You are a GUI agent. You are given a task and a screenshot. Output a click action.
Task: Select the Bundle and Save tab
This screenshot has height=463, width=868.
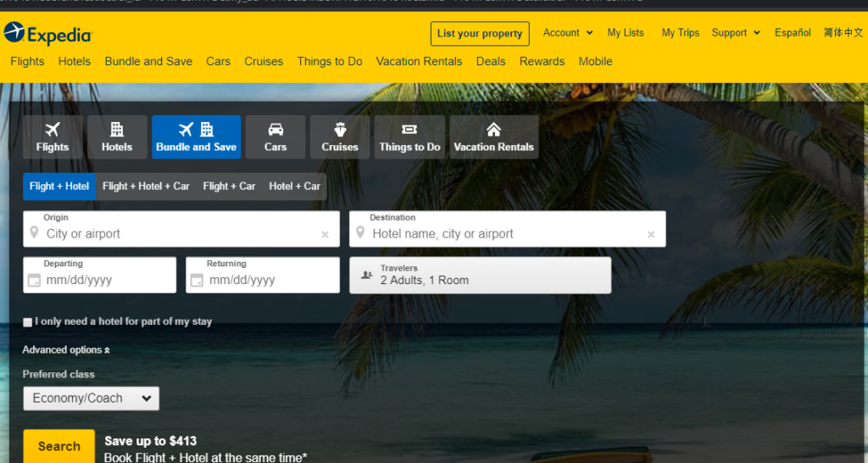196,137
